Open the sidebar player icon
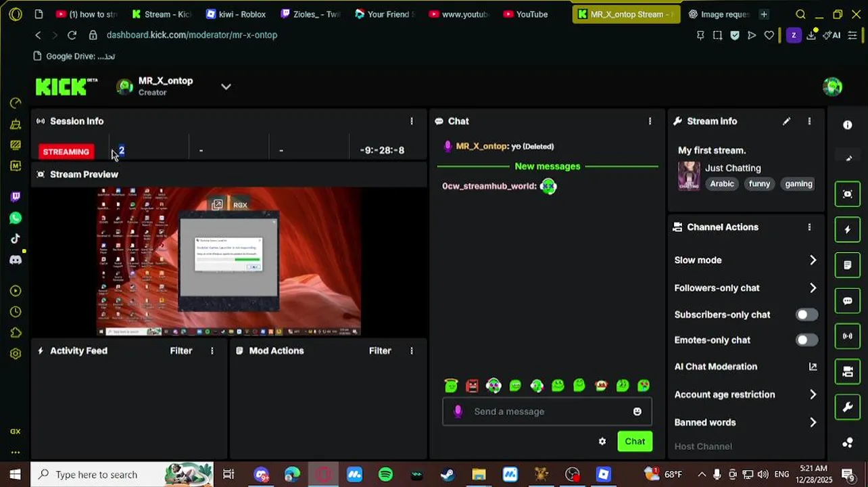Image resolution: width=868 pixels, height=487 pixels. click(16, 291)
